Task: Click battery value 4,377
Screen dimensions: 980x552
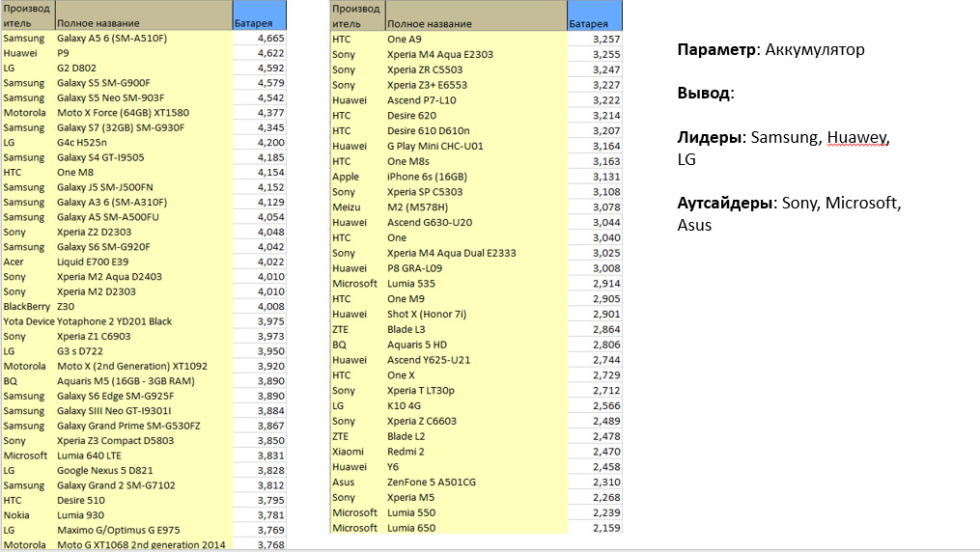Action: [x=260, y=113]
